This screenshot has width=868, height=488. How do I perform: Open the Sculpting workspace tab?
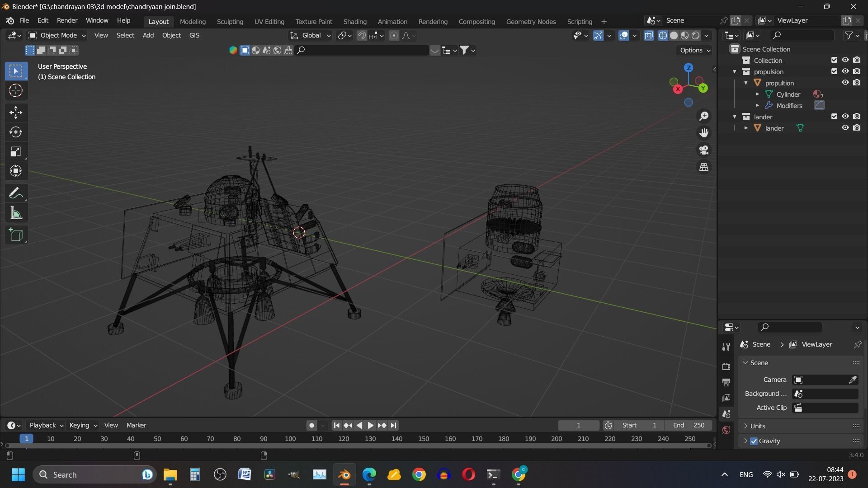[x=230, y=21]
